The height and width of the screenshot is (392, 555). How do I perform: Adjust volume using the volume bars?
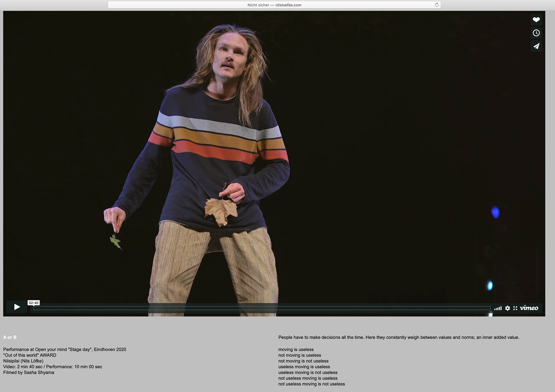[x=497, y=308]
